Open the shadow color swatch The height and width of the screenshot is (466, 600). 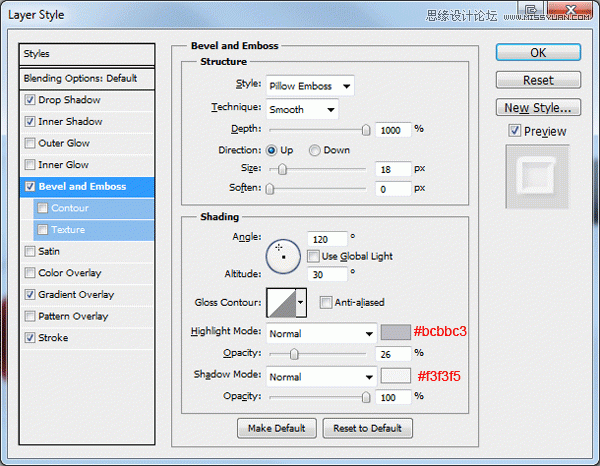point(396,376)
